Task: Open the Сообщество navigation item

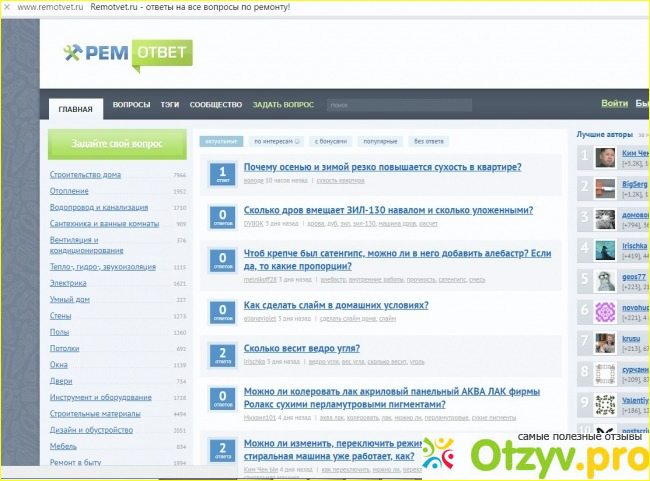Action: tap(216, 105)
